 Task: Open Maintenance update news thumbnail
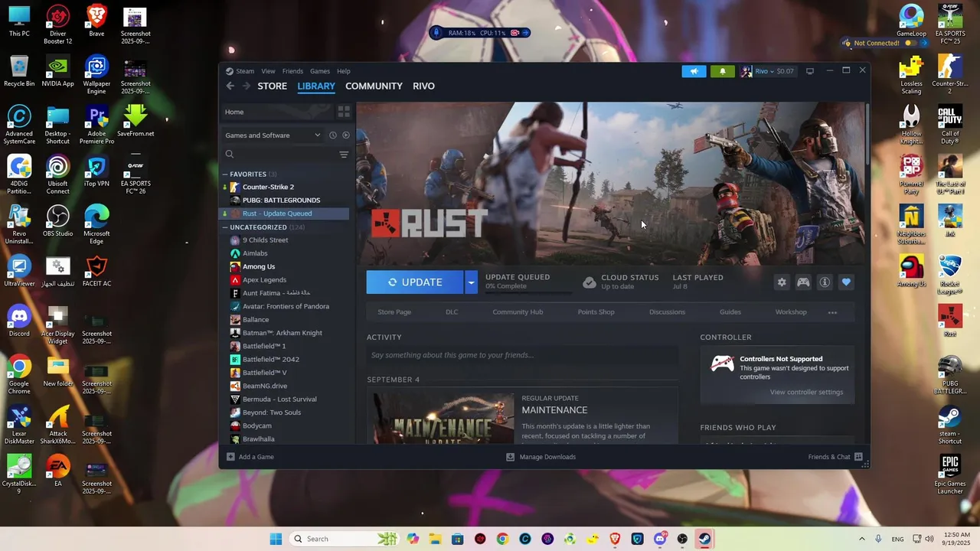[443, 419]
